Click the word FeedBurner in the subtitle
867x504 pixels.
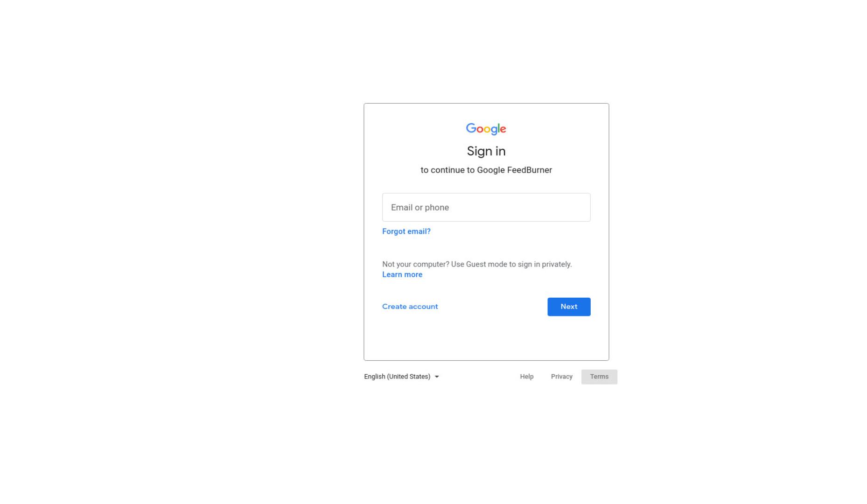coord(529,170)
